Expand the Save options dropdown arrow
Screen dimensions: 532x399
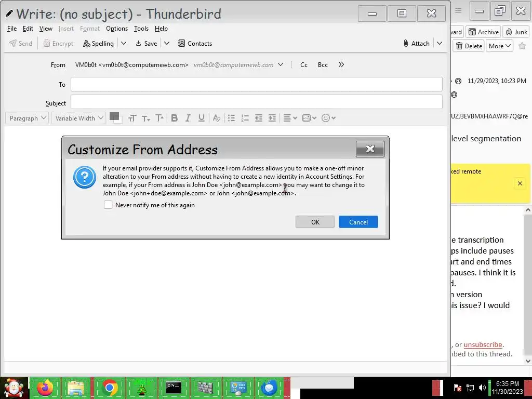click(x=167, y=44)
